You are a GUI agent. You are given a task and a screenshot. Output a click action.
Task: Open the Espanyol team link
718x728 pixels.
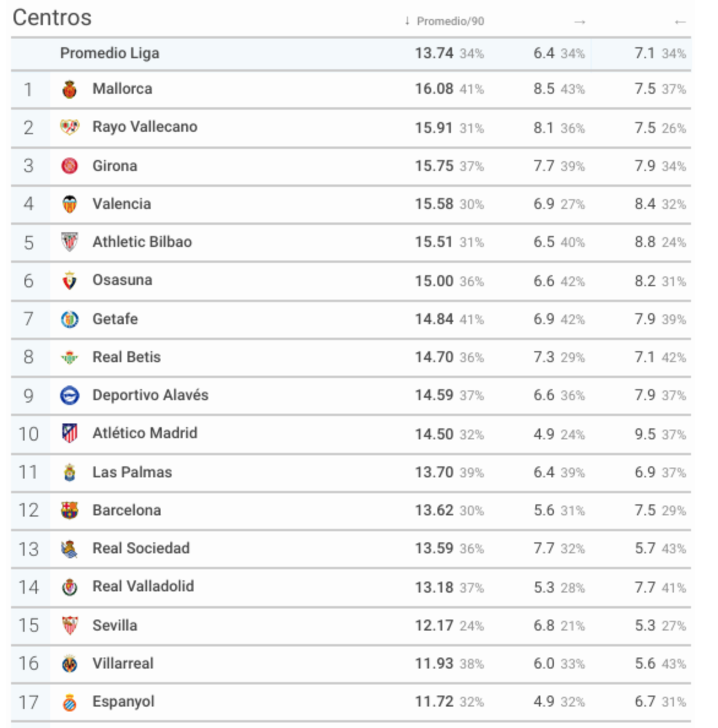pyautogui.click(x=123, y=702)
